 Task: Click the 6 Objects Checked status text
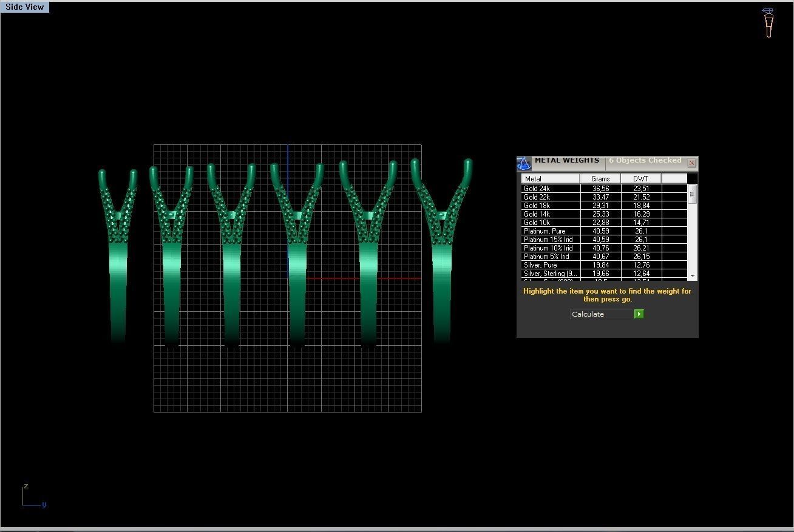tap(645, 161)
